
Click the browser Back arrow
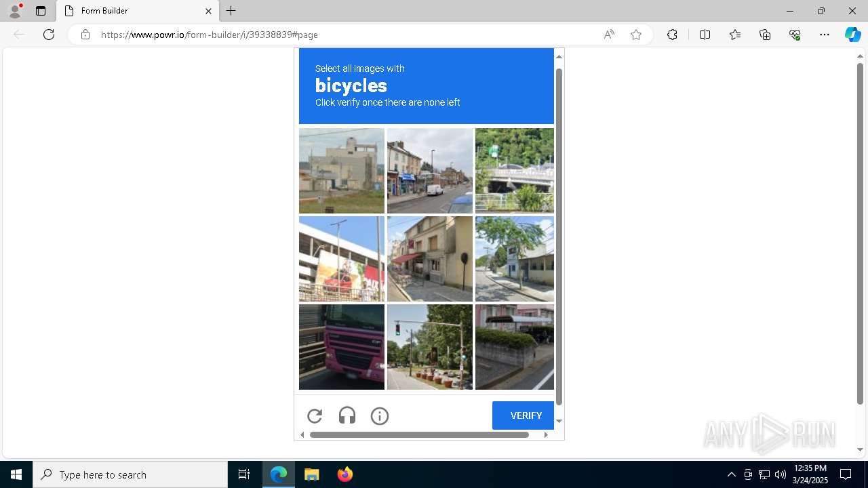pos(19,35)
